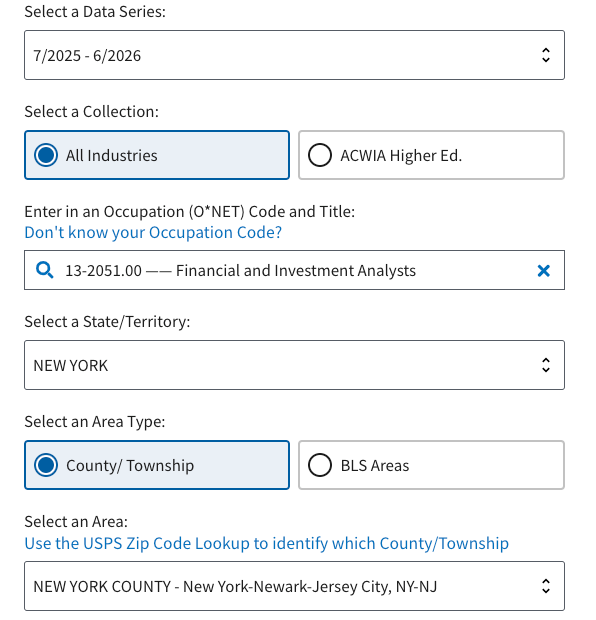Click the State/Territory up-down arrow icon

546,365
